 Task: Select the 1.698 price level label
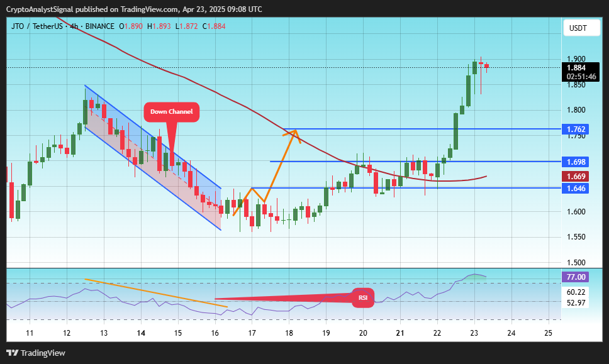point(575,162)
